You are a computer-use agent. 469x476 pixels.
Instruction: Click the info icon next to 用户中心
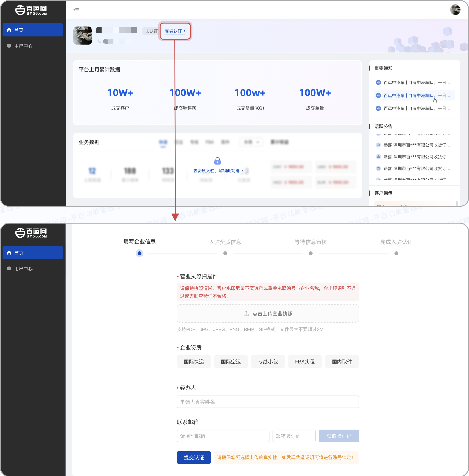[x=9, y=46]
